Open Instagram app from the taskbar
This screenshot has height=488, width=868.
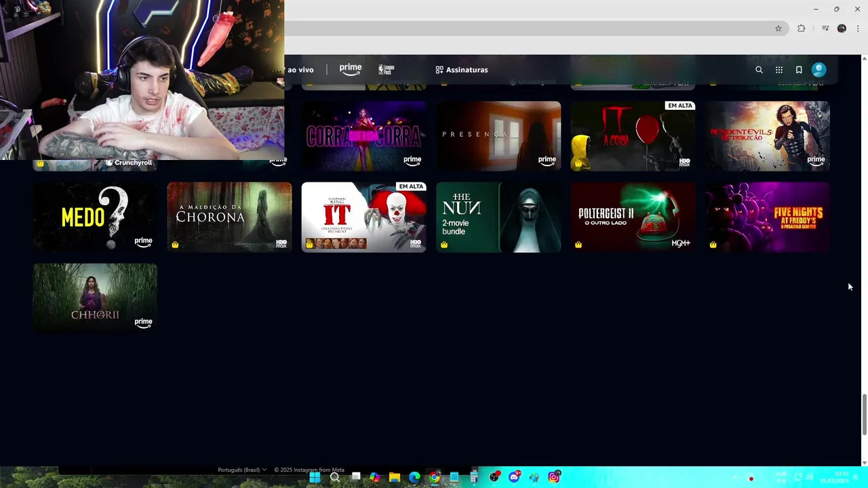554,477
